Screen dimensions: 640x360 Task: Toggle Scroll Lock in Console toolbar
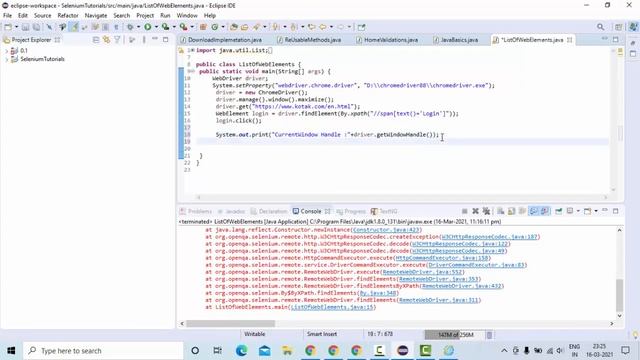[511, 211]
